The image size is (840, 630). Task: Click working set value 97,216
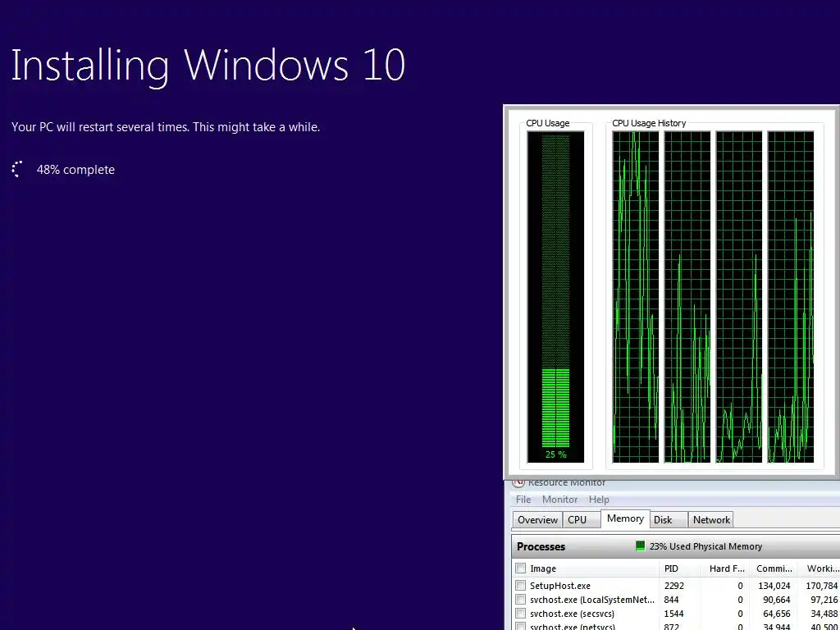pos(824,600)
